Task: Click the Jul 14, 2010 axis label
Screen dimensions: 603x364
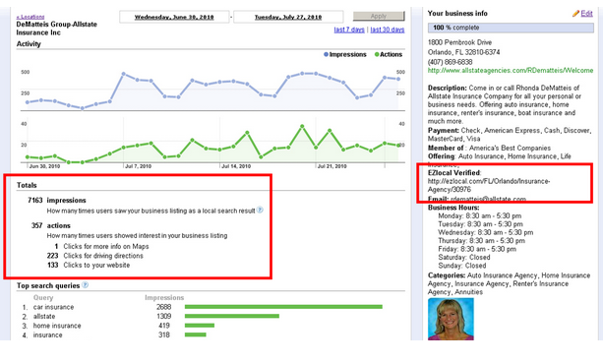Action: tap(236, 166)
